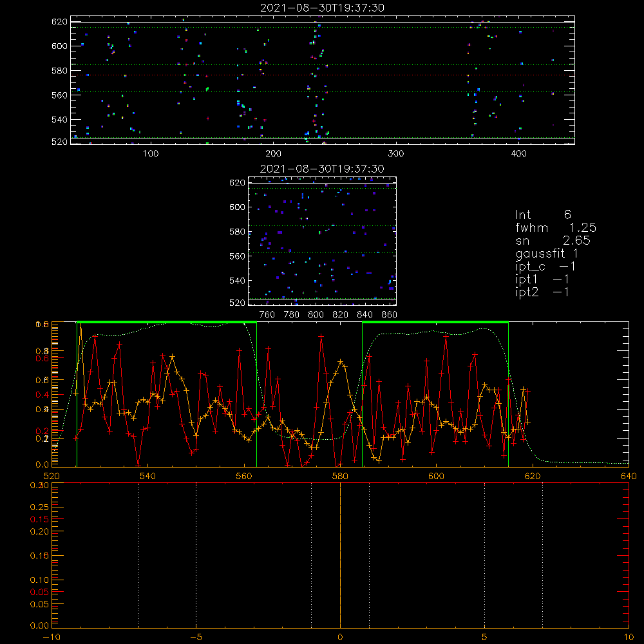Screen dimensions: 644x644
Task: Click x-axis label 540 on profile plot
Action: click(148, 476)
